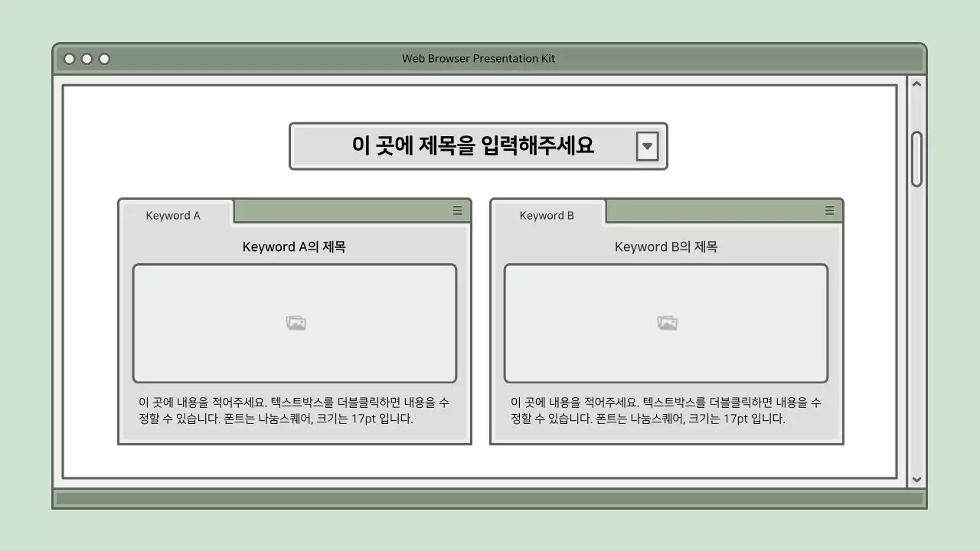
Task: Click the rightmost window control dot
Action: 103,58
